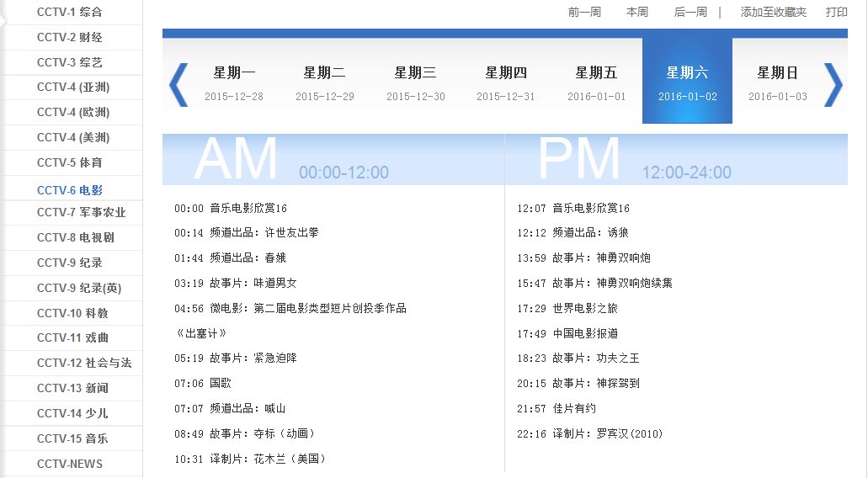Select CCTV-NEWS in the channel list
This screenshot has width=868, height=478.
pyautogui.click(x=70, y=464)
